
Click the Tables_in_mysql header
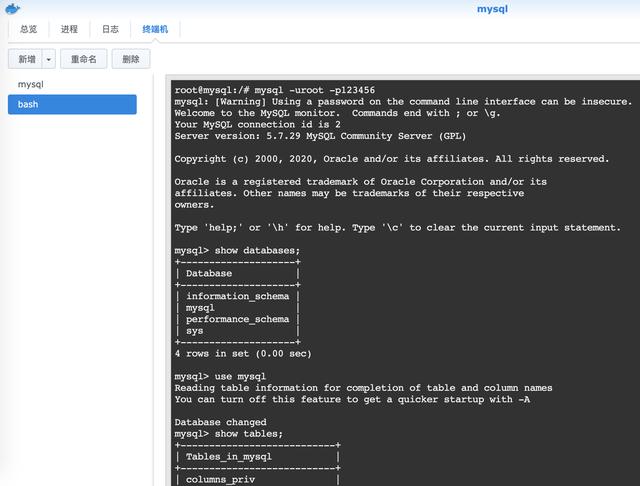[x=229, y=457]
